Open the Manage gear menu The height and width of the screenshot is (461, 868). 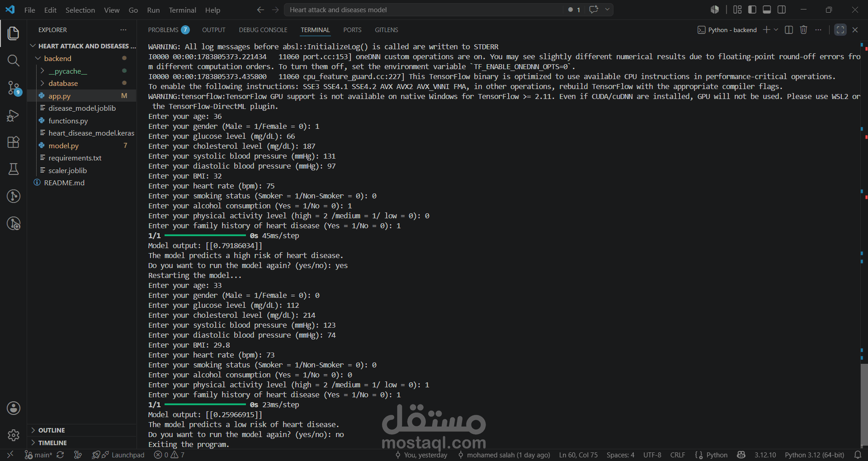pos(14,435)
